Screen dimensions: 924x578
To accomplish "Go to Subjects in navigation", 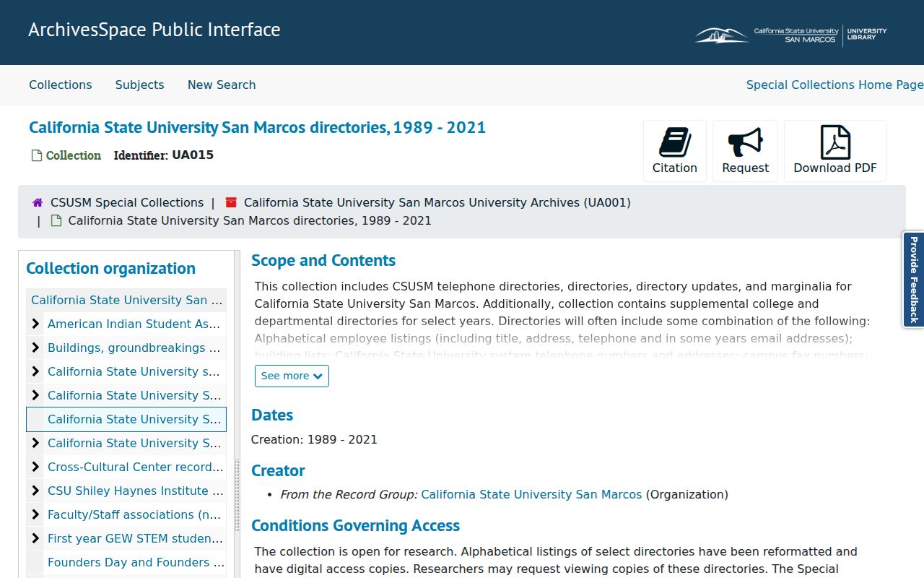I will (140, 85).
